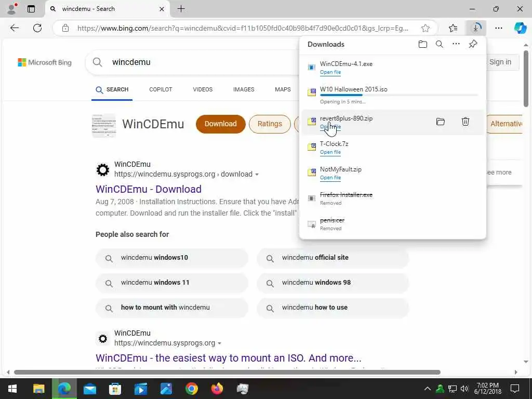Open the WinCDEmu - Download result link
This screenshot has width=532, height=399.
pos(149,189)
